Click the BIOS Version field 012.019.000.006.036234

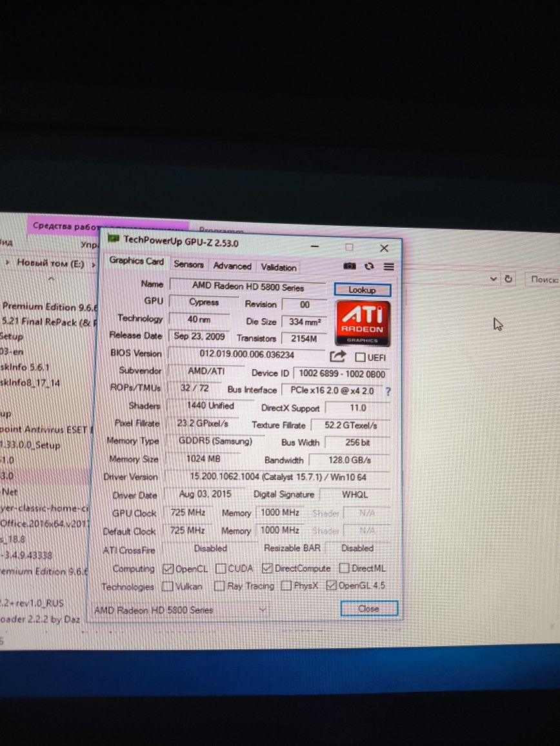(246, 354)
